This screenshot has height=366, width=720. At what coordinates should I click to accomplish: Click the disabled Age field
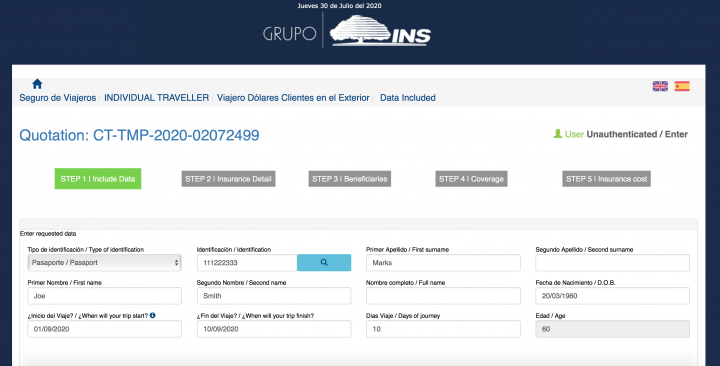[x=613, y=329]
